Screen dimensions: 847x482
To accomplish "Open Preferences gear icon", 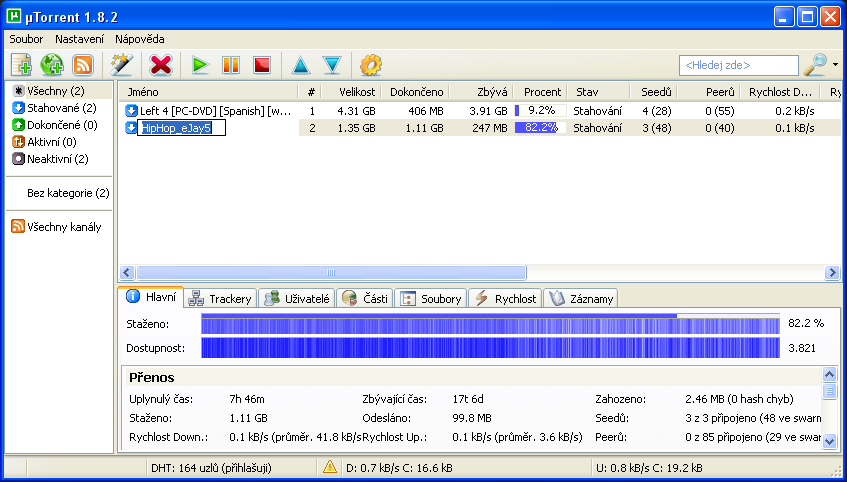I will tap(371, 65).
